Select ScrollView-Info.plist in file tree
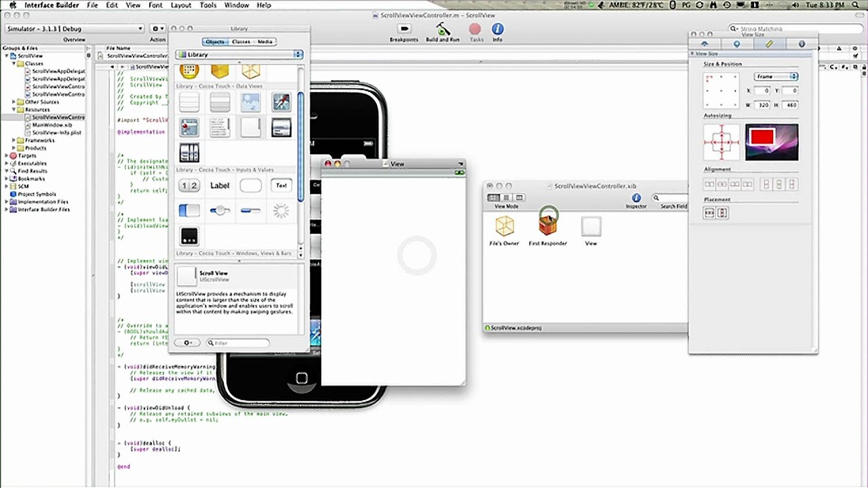The height and width of the screenshot is (488, 868). (56, 133)
